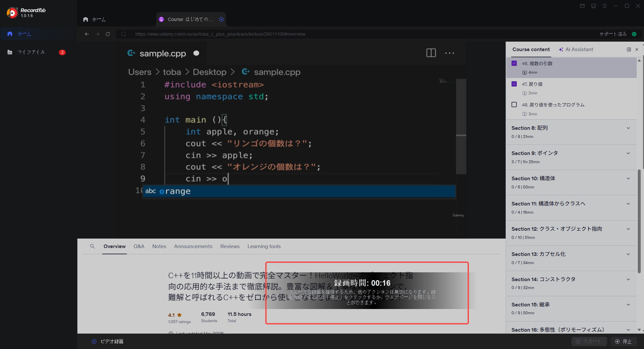Expand Section 8: 配列

[572, 132]
